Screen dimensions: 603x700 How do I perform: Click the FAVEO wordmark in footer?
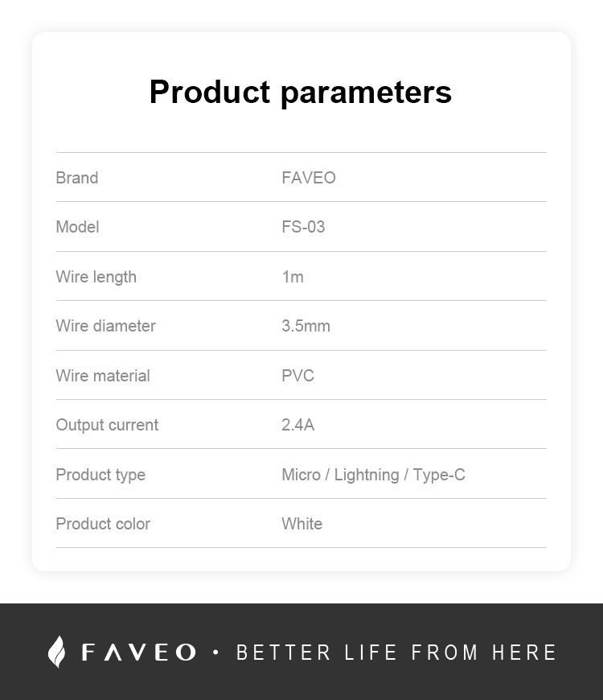(139, 653)
